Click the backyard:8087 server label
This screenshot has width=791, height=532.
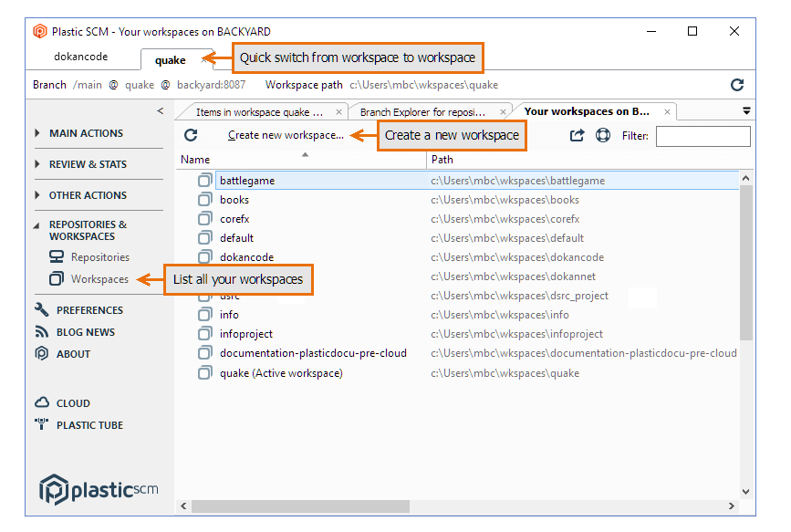[x=211, y=85]
